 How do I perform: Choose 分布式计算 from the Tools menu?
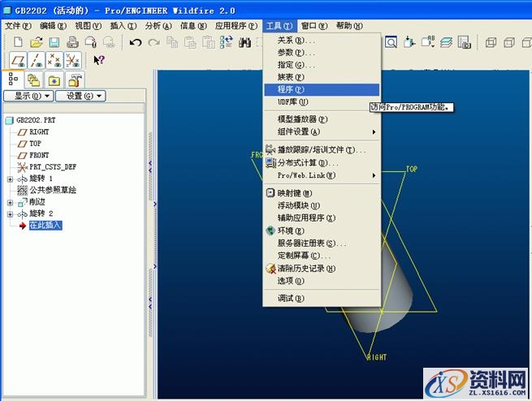[x=322, y=163]
